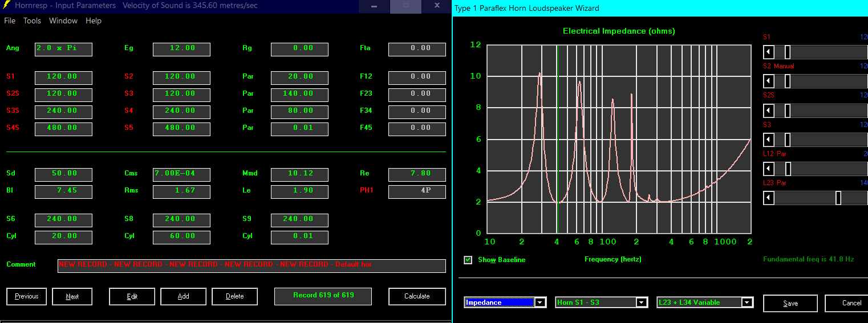Click the Ang field showing 2.0 x Pi
The image size is (868, 323).
(x=63, y=49)
